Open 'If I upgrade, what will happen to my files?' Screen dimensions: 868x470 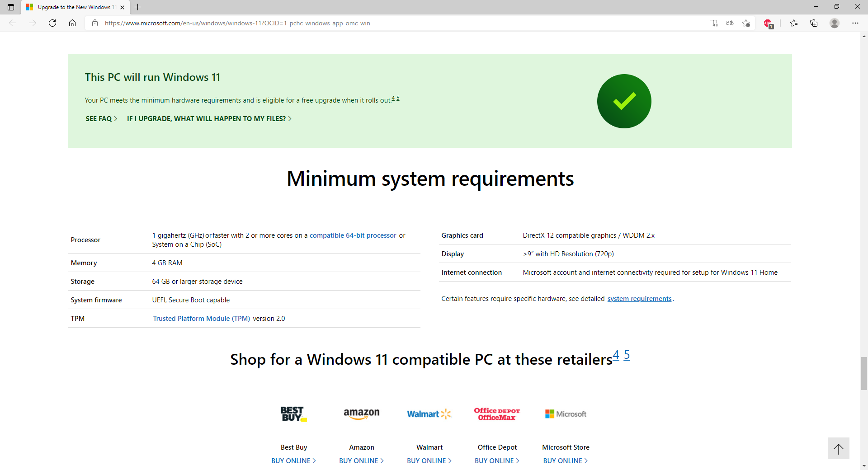click(209, 119)
